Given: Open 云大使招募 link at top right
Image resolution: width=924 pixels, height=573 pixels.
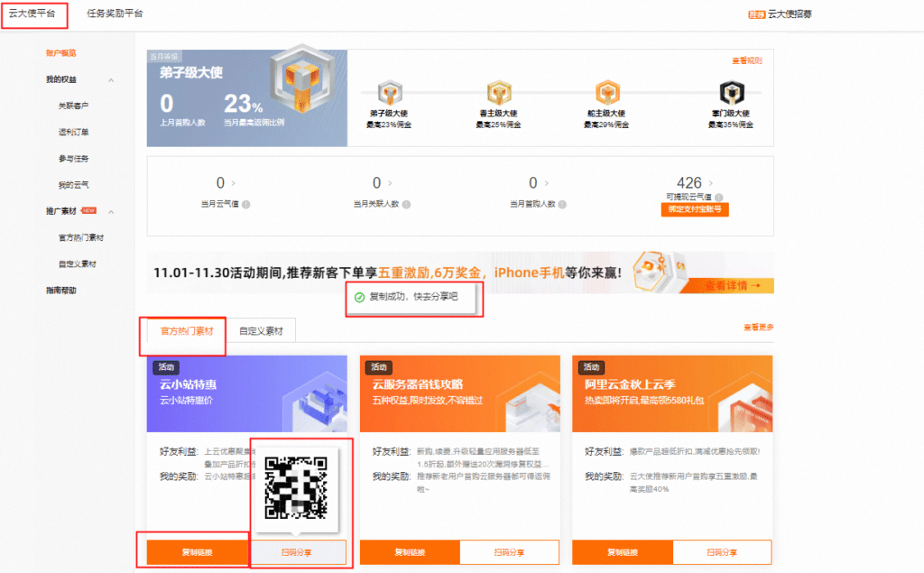Looking at the screenshot, I should point(790,14).
